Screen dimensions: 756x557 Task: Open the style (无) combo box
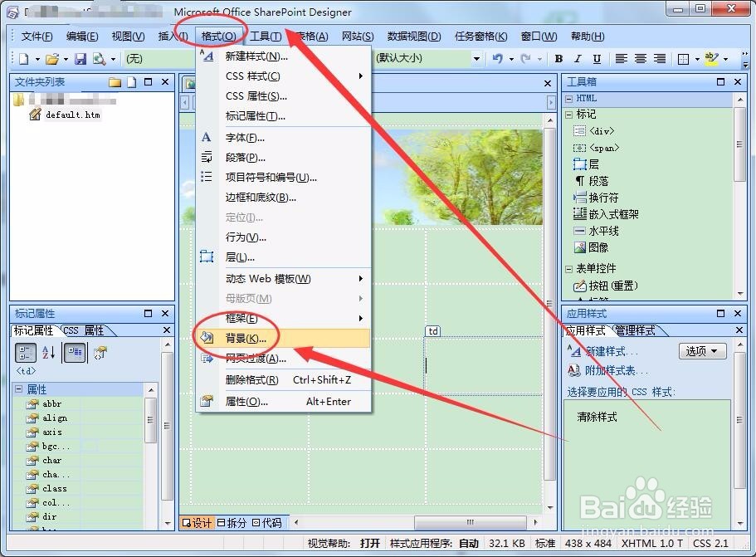pyautogui.click(x=159, y=59)
